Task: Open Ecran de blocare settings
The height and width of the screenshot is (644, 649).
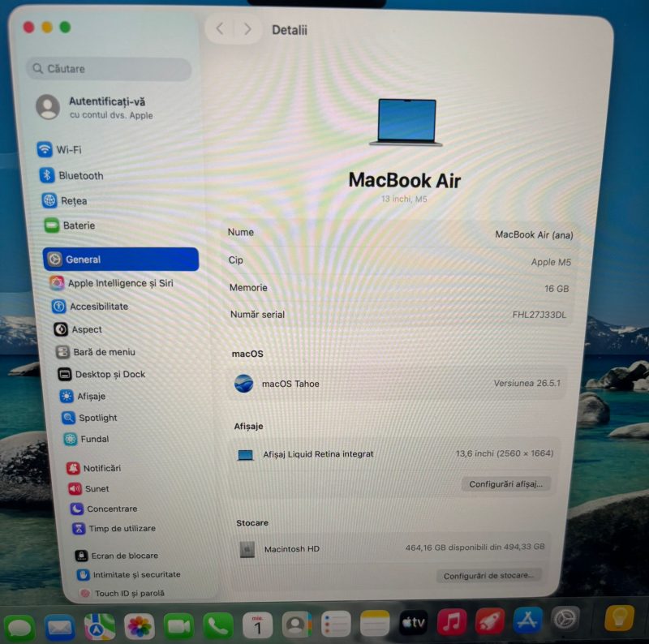Action: (117, 556)
